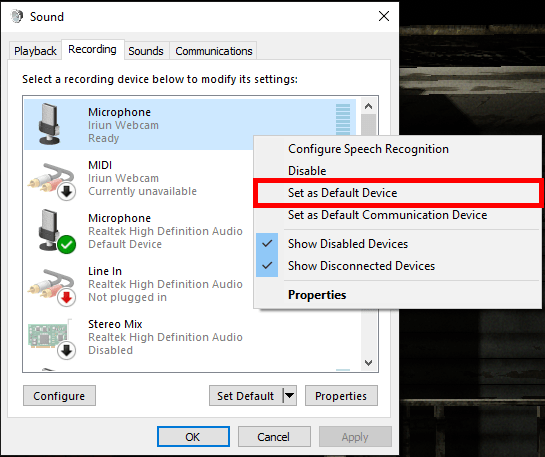This screenshot has height=457, width=545.
Task: Open the Set Default dropdown arrow
Action: click(x=290, y=395)
